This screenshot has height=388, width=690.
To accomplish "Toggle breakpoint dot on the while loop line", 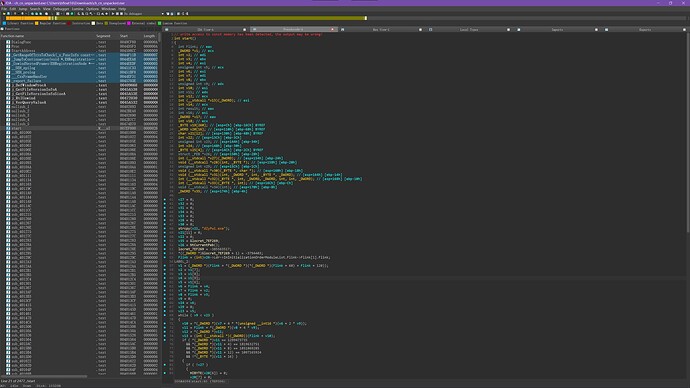I will click(x=165, y=315).
